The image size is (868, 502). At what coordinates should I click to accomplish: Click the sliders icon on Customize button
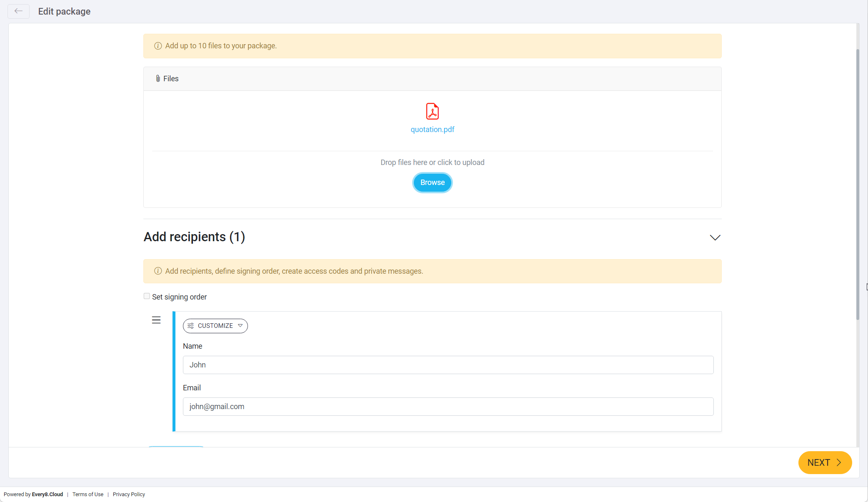tap(191, 326)
